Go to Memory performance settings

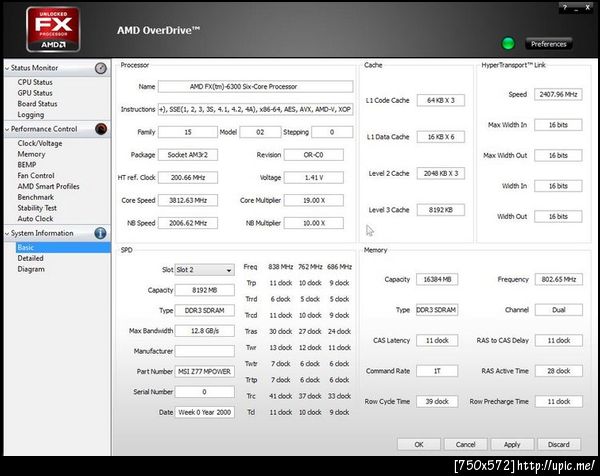click(31, 154)
